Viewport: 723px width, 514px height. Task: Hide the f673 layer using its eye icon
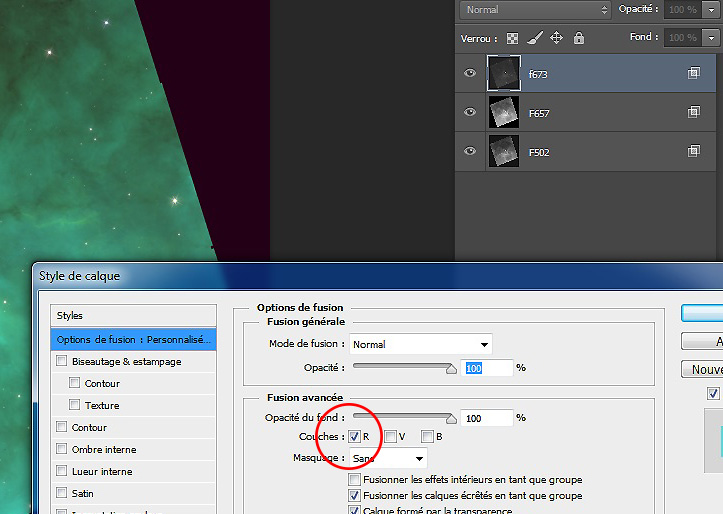click(470, 73)
